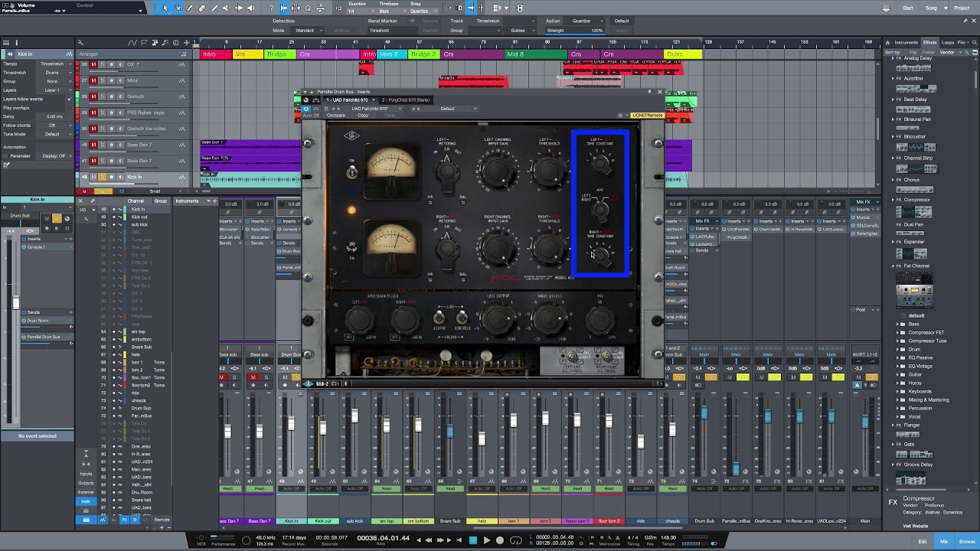Viewport: 980px width, 551px height.
Task: Toggle the Loop transport button
Action: 515,540
